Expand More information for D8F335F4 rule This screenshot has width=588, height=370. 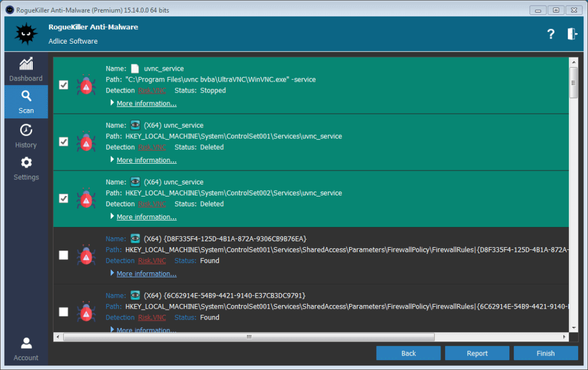coord(146,274)
